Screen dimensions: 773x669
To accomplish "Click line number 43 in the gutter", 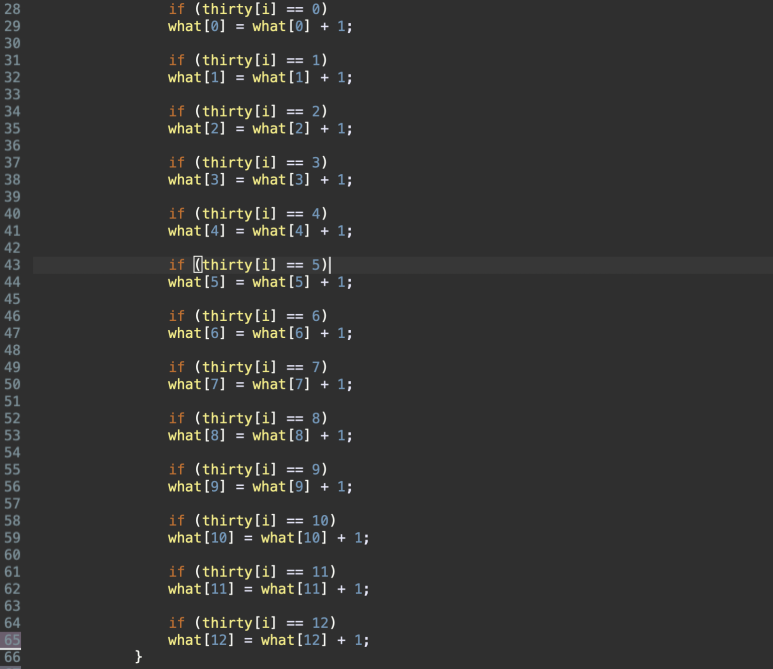I will 12,265.
